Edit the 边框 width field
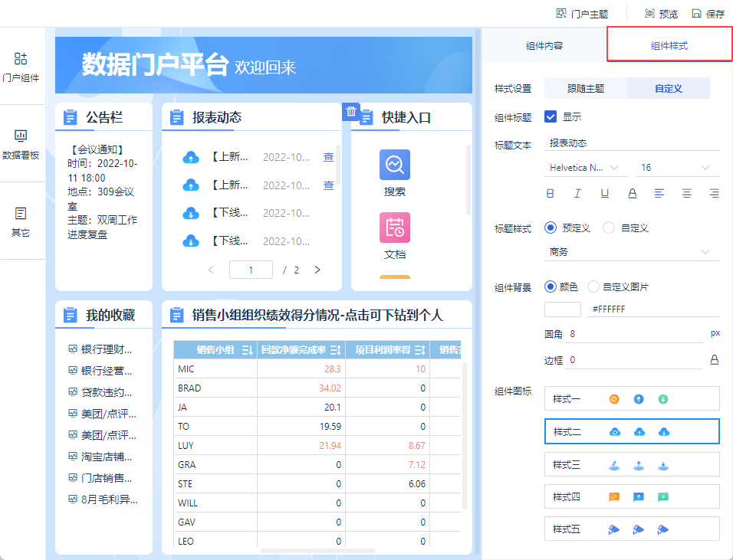733x560 pixels. 634,359
